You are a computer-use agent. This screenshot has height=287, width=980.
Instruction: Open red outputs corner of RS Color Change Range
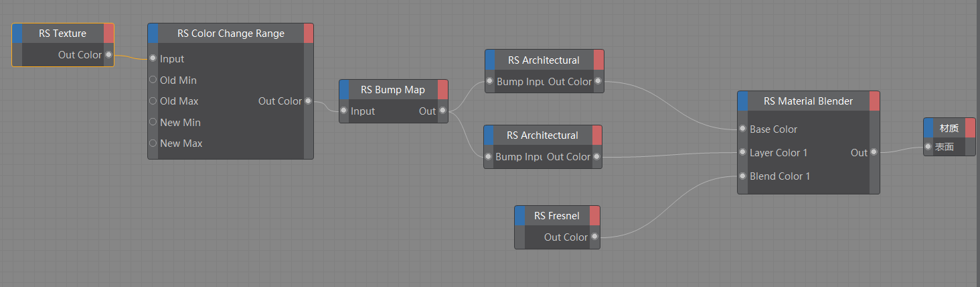[309, 34]
